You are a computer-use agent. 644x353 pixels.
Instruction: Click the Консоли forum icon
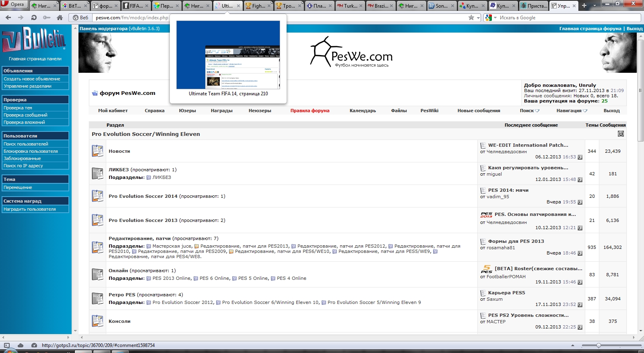pos(97,321)
